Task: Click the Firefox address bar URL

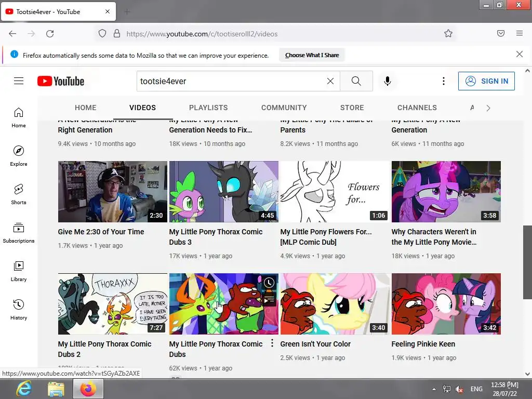Action: (x=202, y=34)
